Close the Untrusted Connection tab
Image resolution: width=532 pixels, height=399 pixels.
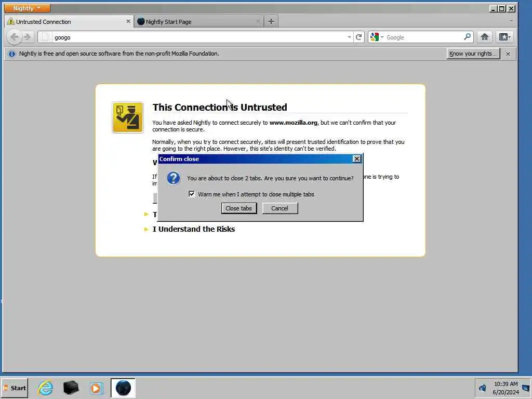tap(128, 21)
